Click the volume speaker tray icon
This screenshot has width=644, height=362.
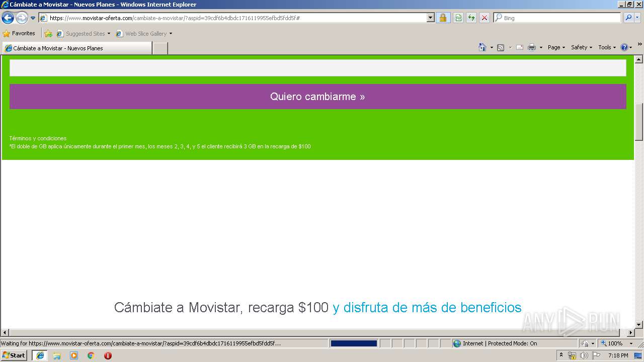(x=584, y=355)
